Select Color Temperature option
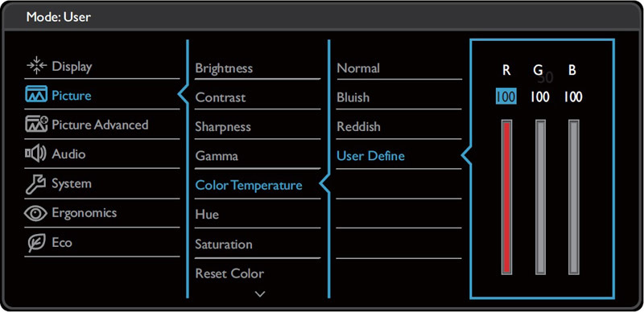Screen dimensions: 644x312 [x=249, y=186]
